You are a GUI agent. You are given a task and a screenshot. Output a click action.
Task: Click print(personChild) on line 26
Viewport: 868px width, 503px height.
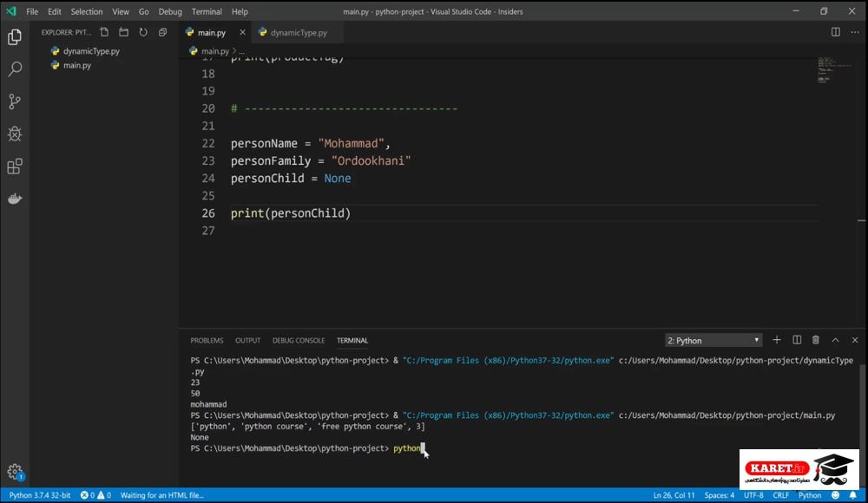click(291, 213)
